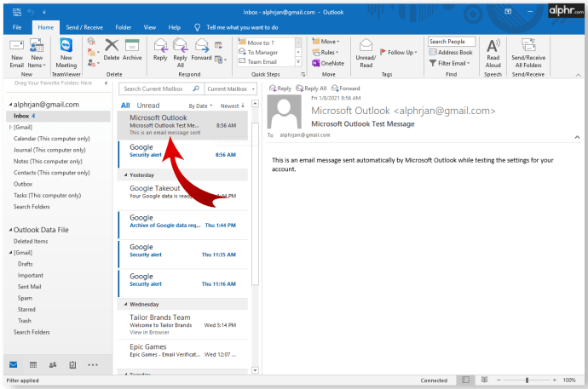This screenshot has width=588, height=389.
Task: Open the Filter Email dropdown
Action: (450, 63)
